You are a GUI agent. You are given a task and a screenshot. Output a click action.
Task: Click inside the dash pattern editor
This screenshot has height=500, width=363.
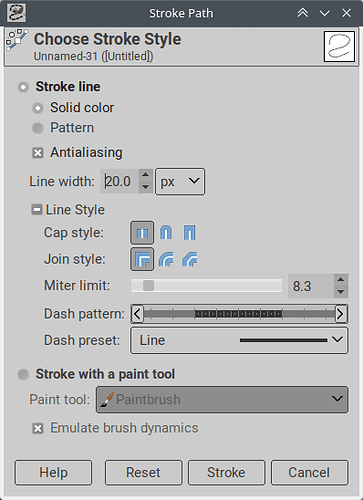[x=239, y=314]
